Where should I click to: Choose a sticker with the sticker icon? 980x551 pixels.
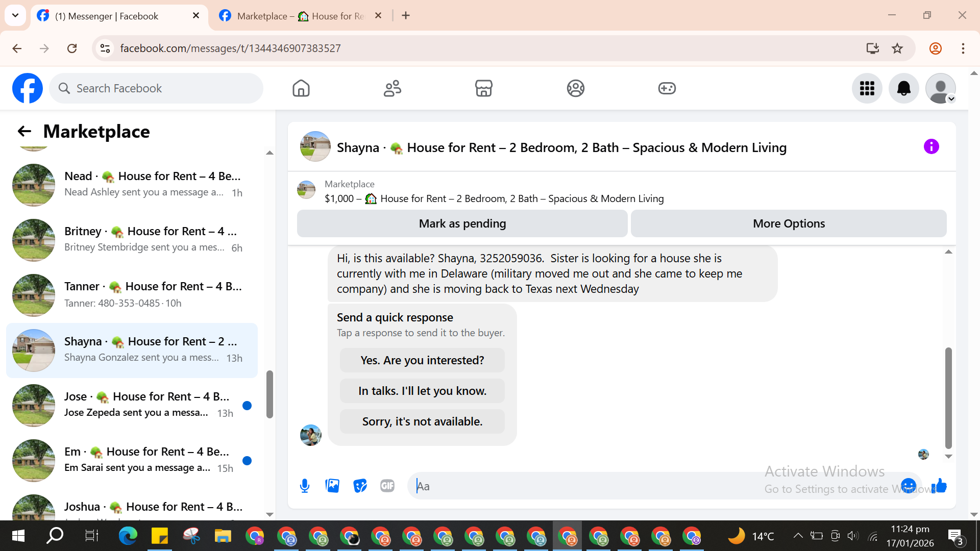[360, 486]
